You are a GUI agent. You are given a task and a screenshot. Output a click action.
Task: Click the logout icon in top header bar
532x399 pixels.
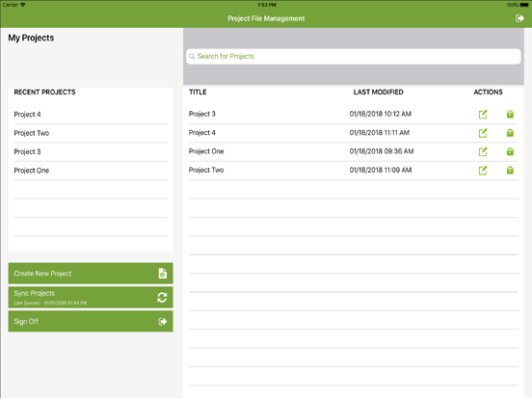pyautogui.click(x=519, y=18)
